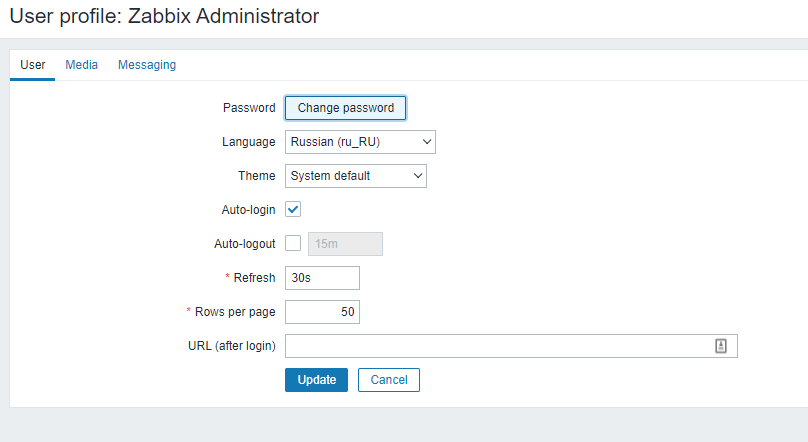Click the User profile page heading
The width and height of the screenshot is (808, 442).
165,16
